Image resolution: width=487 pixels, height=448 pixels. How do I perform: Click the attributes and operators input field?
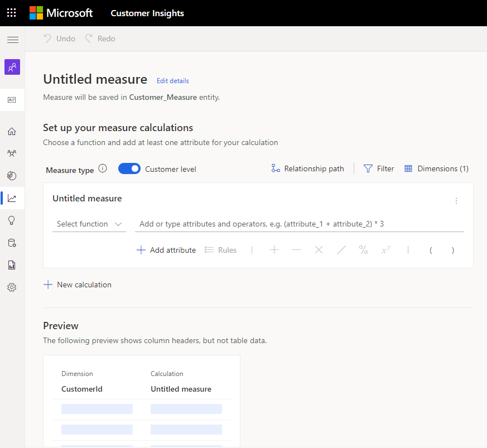[300, 224]
